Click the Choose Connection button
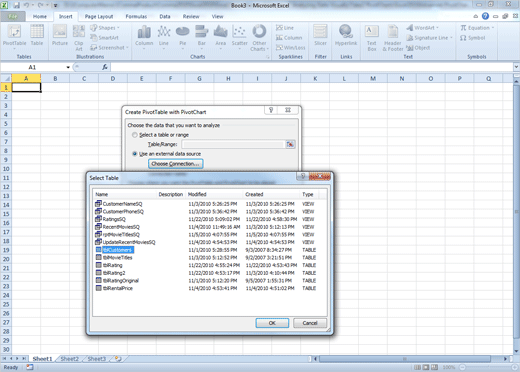 (x=176, y=164)
